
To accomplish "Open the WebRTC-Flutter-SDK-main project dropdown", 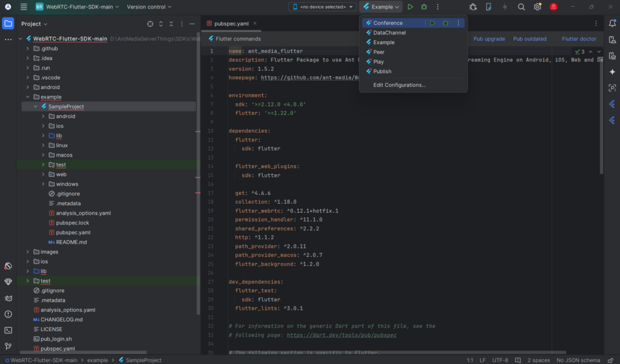I will 77,7.
